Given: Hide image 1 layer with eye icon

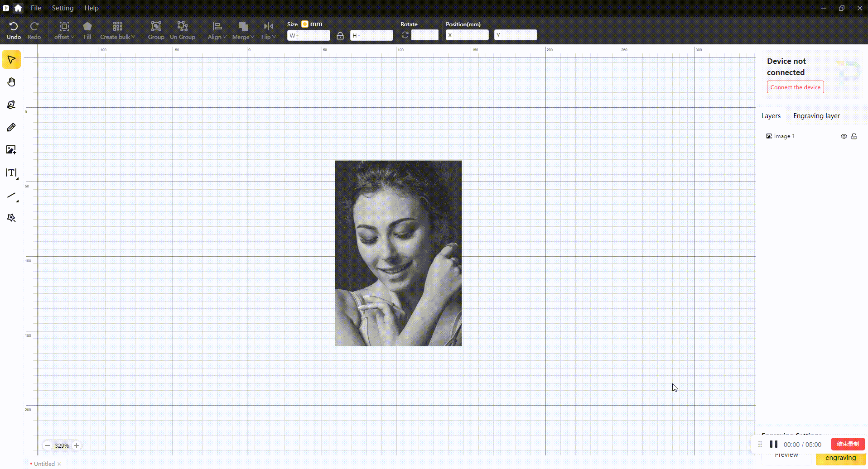Looking at the screenshot, I should tap(844, 136).
